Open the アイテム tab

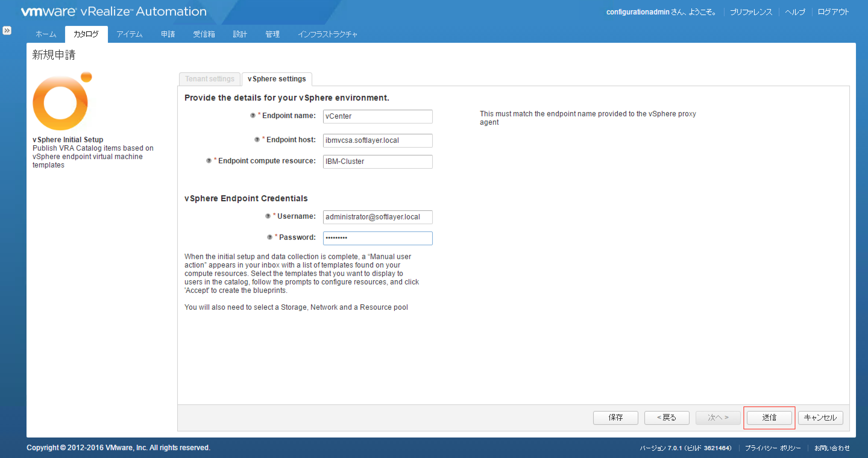pyautogui.click(x=130, y=34)
